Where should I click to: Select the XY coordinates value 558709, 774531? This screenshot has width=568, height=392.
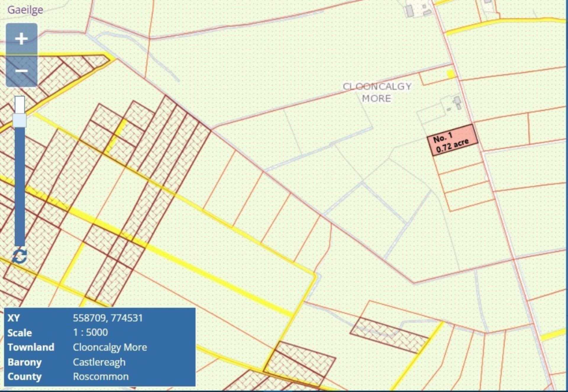[x=108, y=318]
